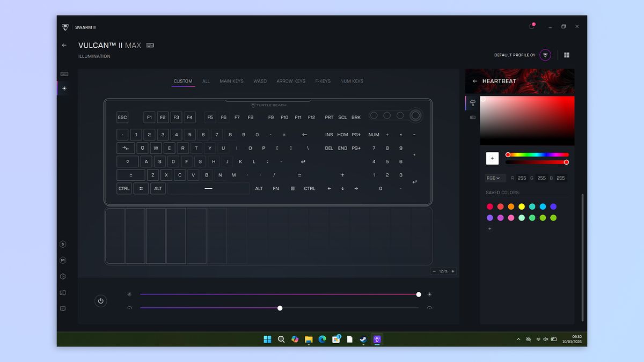Click the bright sun icon right of slider
Screen dimensions: 644x362
429,294
